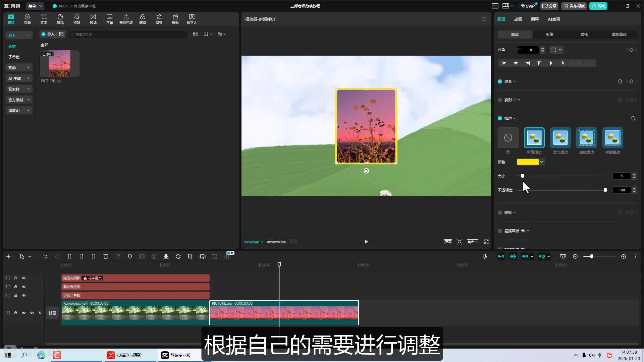Click the microphone record voiceover icon
Screen dimensions: 644x362
point(485,256)
